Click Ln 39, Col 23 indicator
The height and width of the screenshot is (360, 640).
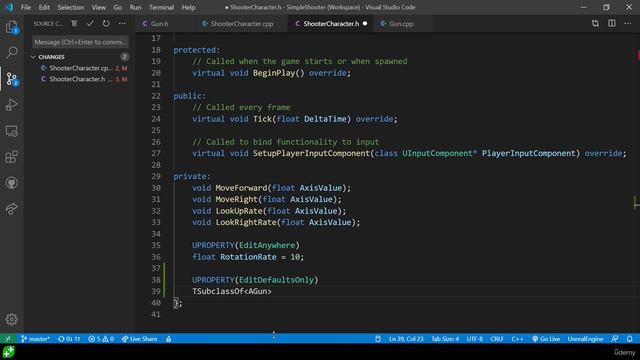click(x=406, y=339)
